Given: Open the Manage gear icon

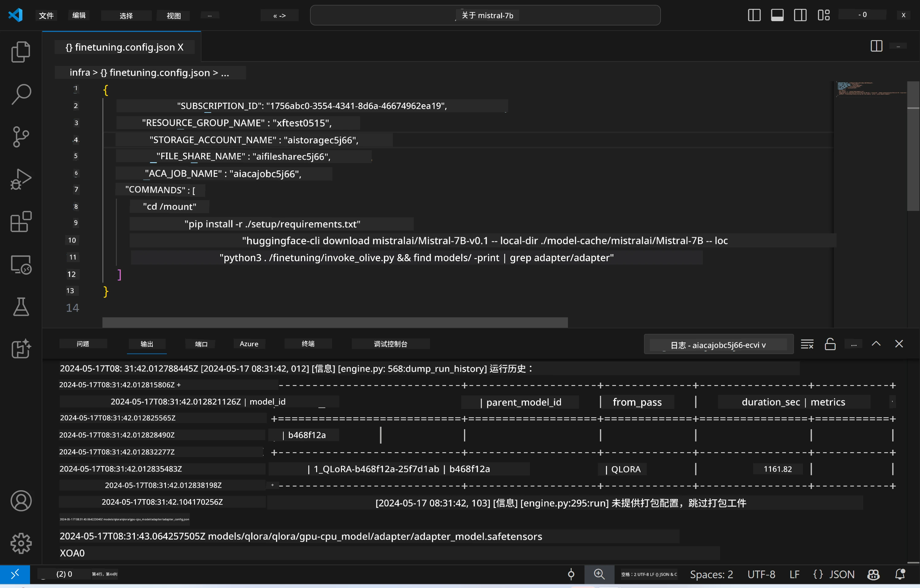Looking at the screenshot, I should tap(21, 543).
